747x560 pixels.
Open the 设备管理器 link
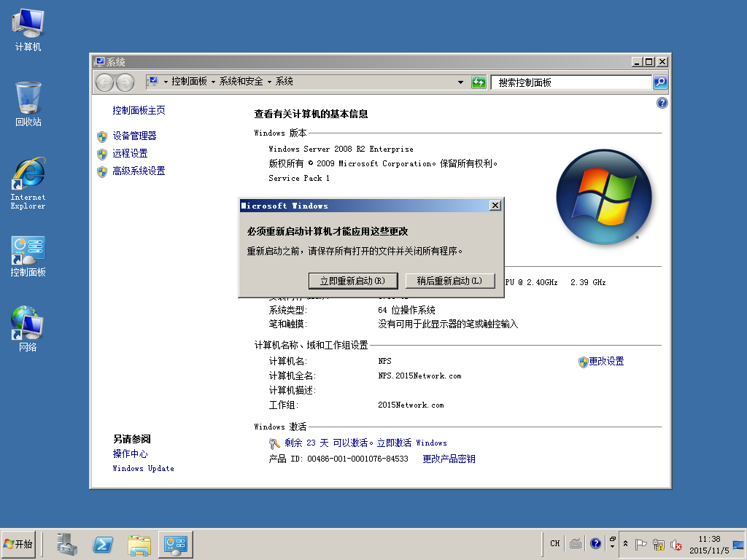click(x=134, y=136)
